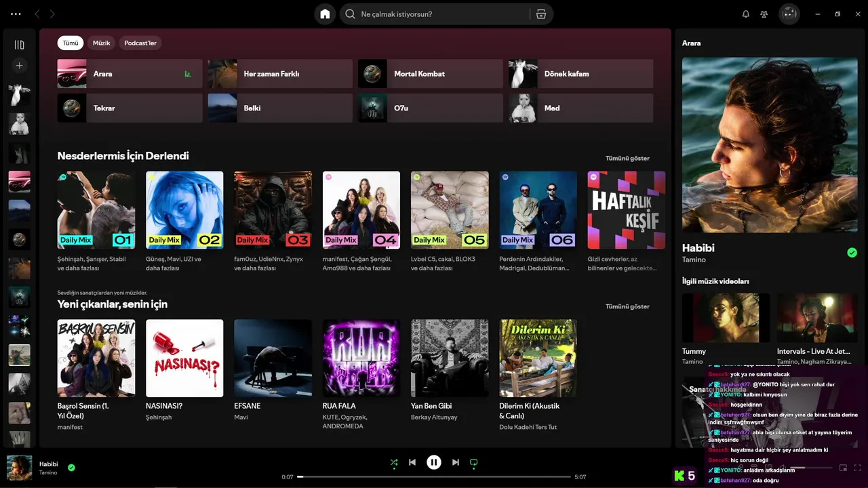Image resolution: width=868 pixels, height=488 pixels.
Task: Open the Mortal Kombat tile
Action: tap(431, 74)
